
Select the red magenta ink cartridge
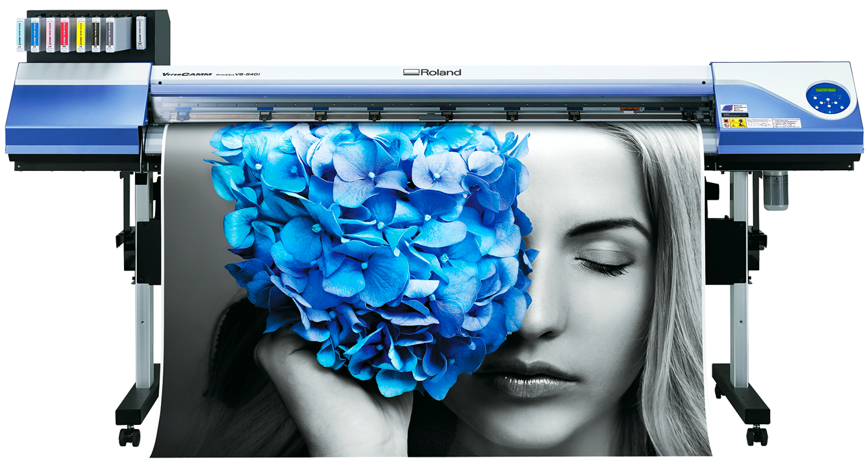pyautogui.click(x=64, y=35)
